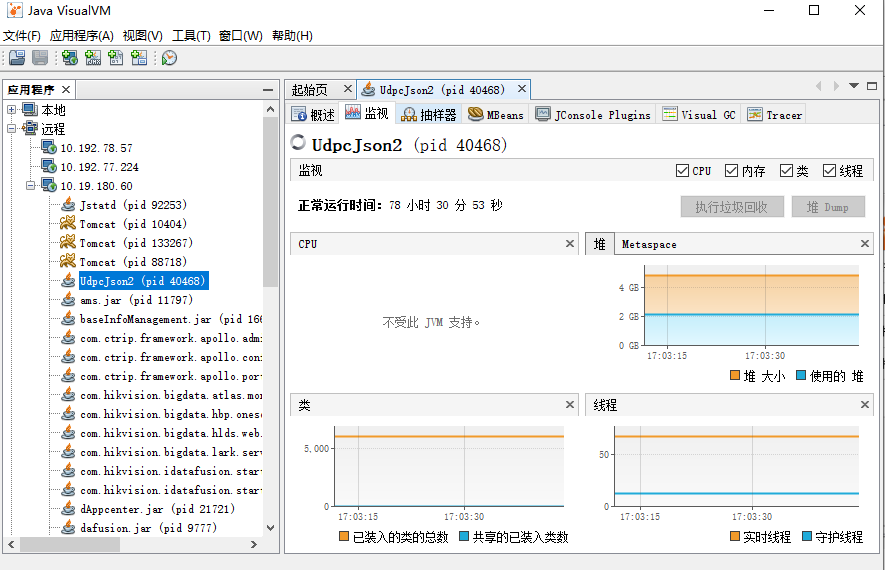The width and height of the screenshot is (885, 570).
Task: Close the 类 classes chart panel
Action: [570, 405]
